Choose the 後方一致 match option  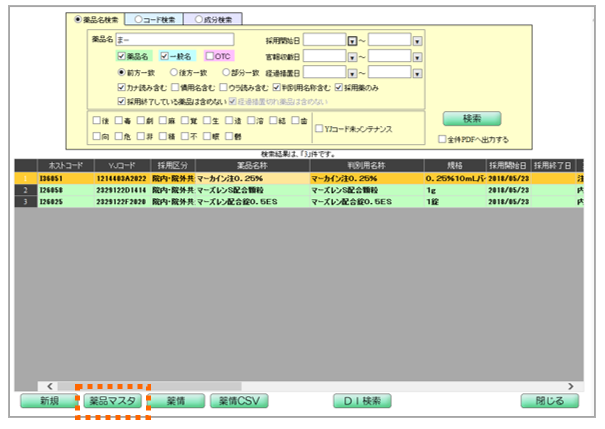click(x=174, y=72)
